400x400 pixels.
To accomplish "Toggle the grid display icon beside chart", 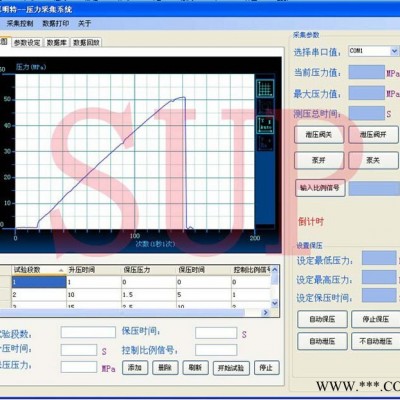I will pos(265,89).
